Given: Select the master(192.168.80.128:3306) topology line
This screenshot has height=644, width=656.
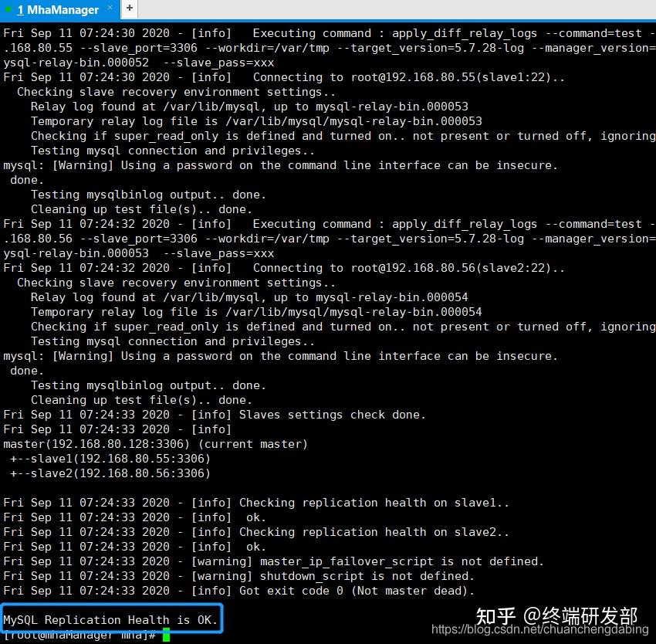Looking at the screenshot, I should pos(154,443).
